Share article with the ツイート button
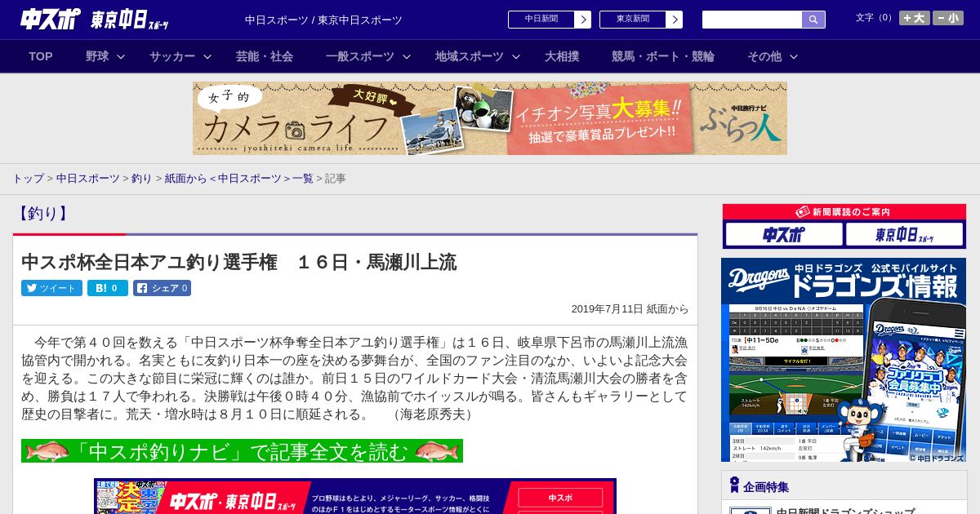 51,288
